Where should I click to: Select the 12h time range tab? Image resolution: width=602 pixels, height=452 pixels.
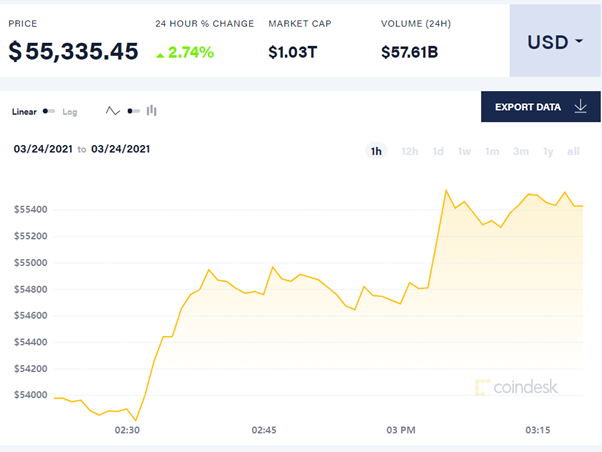coord(409,152)
